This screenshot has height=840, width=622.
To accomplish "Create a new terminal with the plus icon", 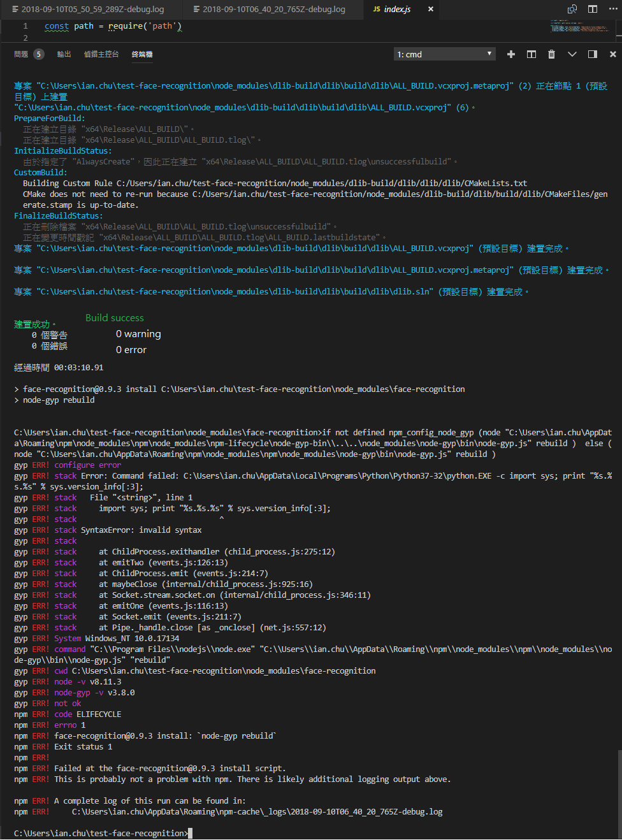I will tap(511, 54).
